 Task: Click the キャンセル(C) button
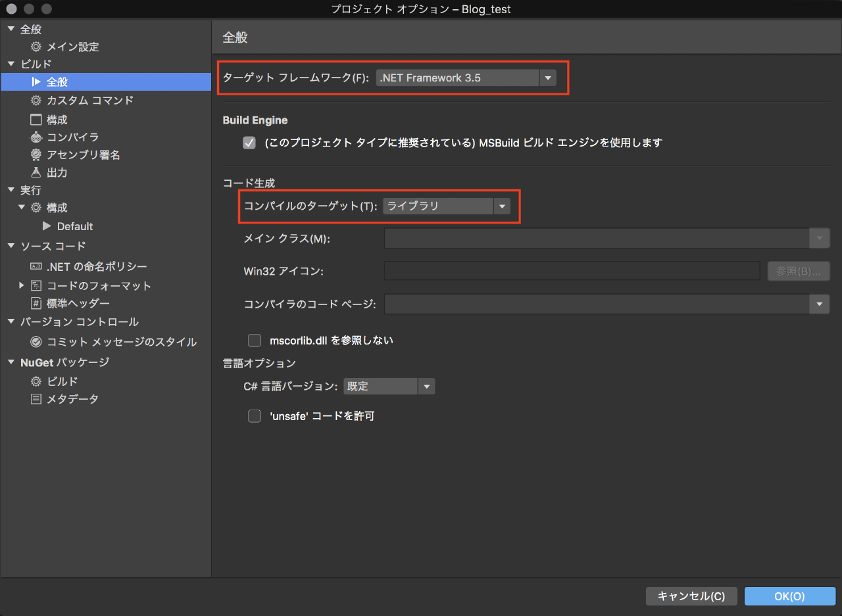tap(691, 596)
